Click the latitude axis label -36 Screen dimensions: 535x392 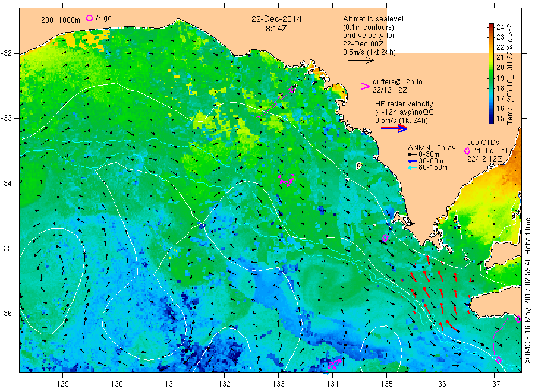pos(6,314)
